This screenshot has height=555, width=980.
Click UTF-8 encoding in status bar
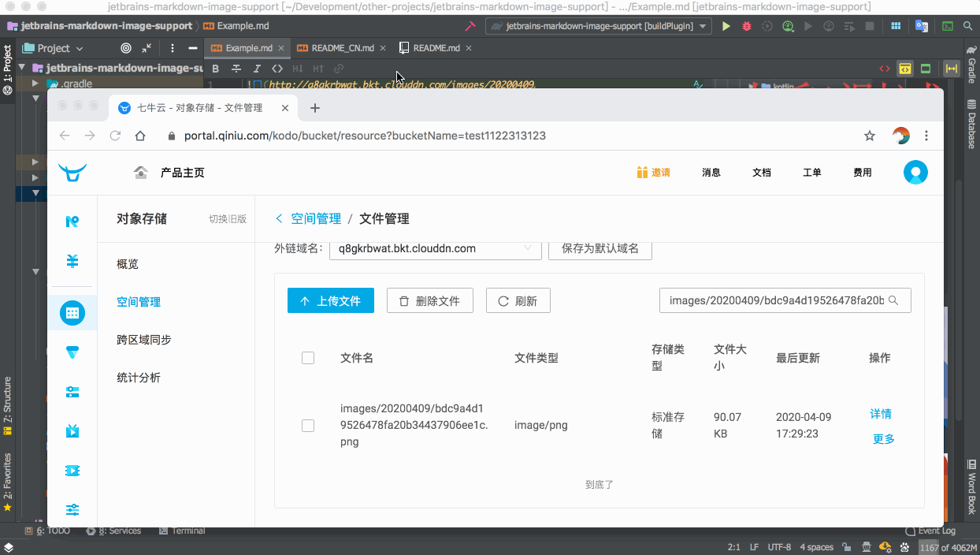pyautogui.click(x=779, y=547)
